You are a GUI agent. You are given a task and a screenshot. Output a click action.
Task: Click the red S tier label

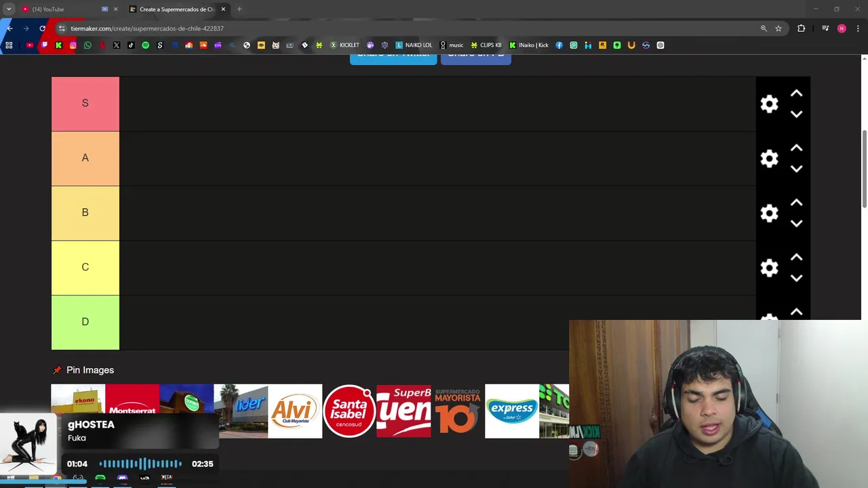85,104
